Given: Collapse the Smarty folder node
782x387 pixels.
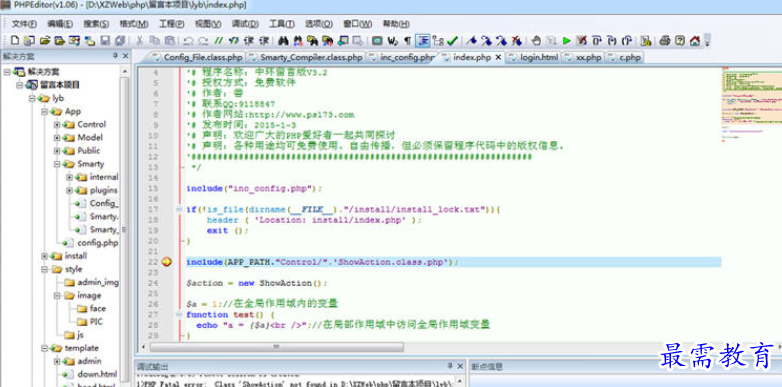Looking at the screenshot, I should (x=57, y=164).
